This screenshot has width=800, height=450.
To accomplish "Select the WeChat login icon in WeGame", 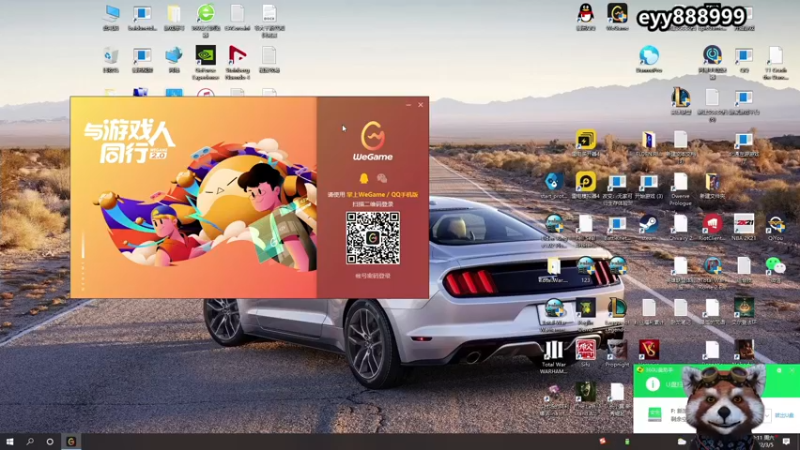I will (382, 178).
